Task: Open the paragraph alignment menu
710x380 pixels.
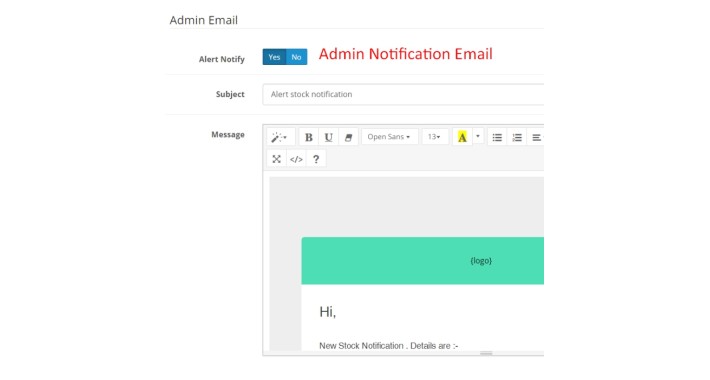Action: [537, 137]
